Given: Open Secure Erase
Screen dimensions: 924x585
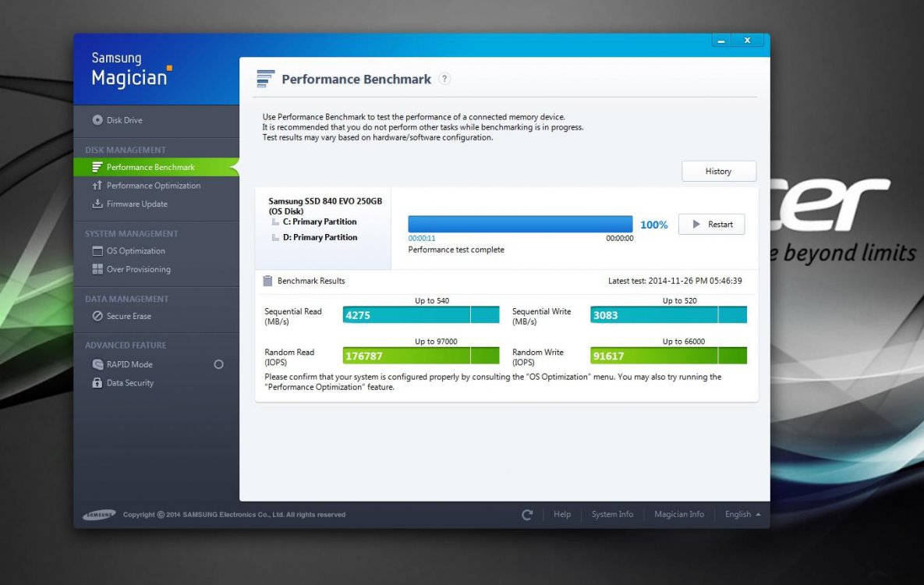Looking at the screenshot, I should (129, 316).
